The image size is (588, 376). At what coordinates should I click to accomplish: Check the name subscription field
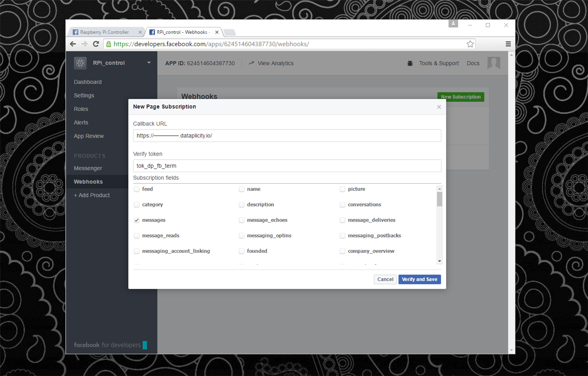click(242, 189)
